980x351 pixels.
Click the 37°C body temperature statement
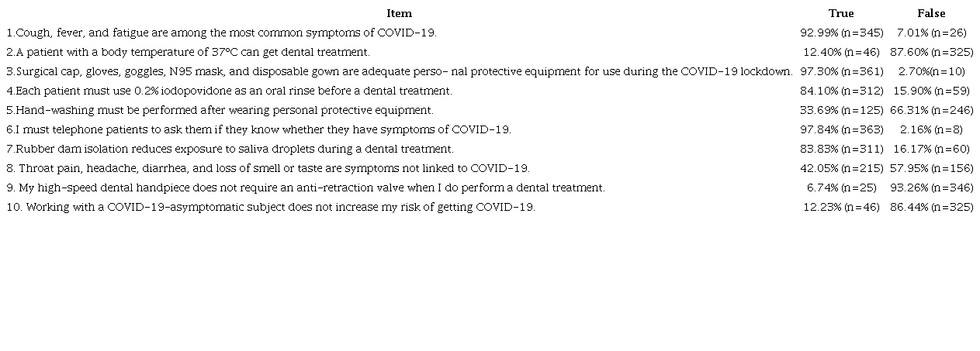(x=189, y=52)
